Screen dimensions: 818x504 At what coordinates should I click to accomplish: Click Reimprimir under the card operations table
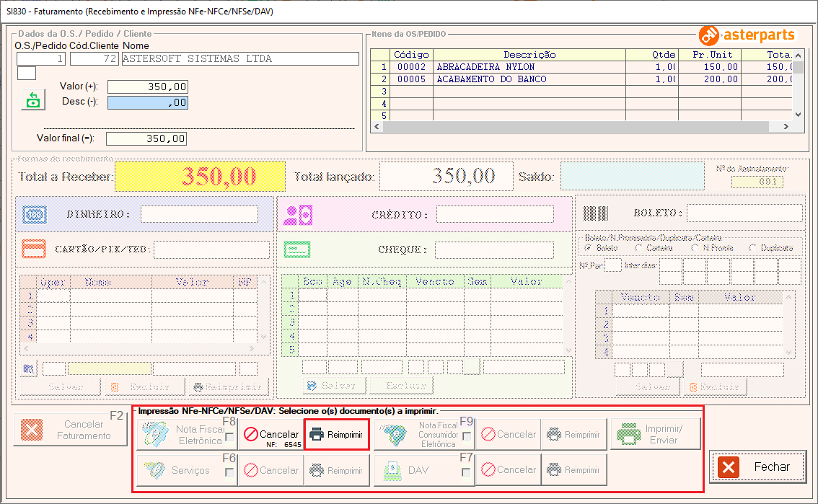[x=229, y=386]
